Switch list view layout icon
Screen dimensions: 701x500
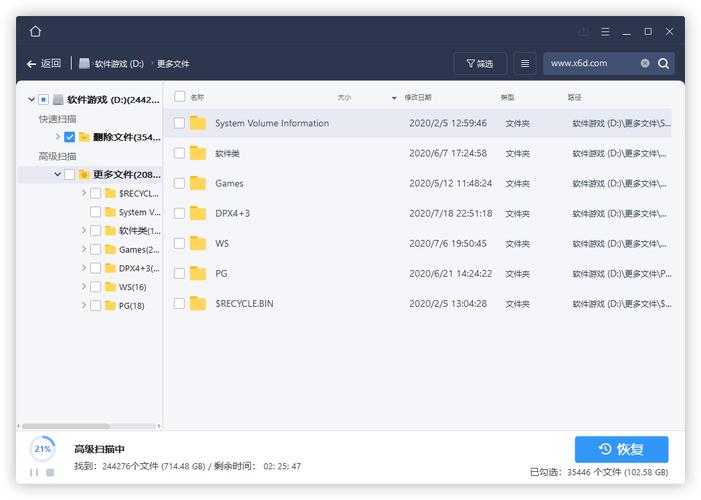pyautogui.click(x=525, y=64)
